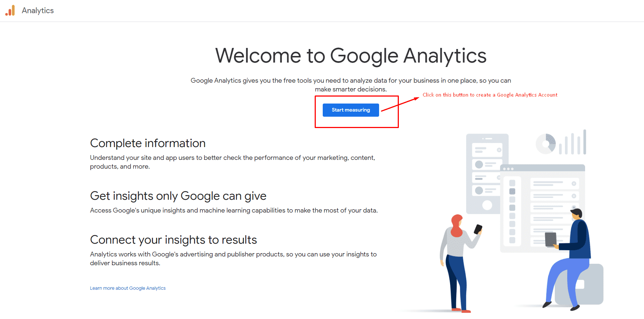This screenshot has width=644, height=319.
Task: Click the pie chart icon in illustration
Action: click(546, 144)
